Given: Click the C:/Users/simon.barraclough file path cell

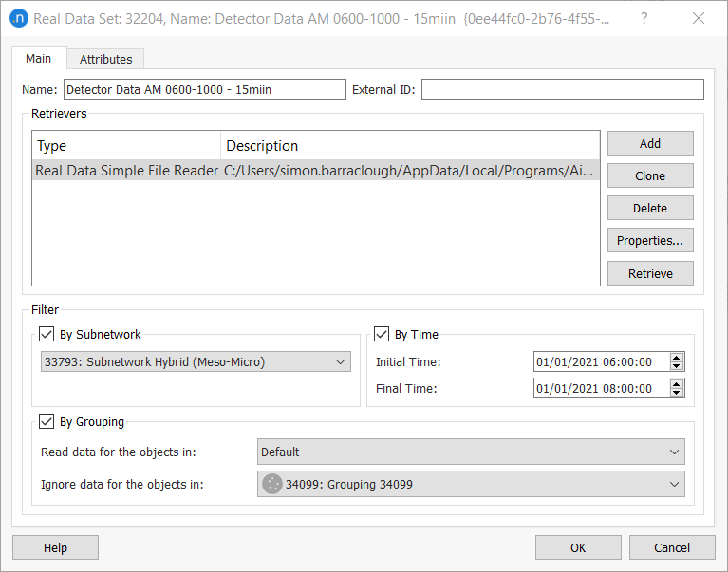Looking at the screenshot, I should click(x=410, y=171).
